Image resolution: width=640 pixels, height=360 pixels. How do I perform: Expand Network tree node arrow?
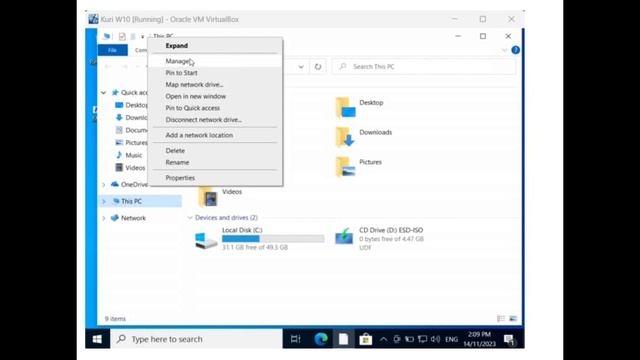click(x=104, y=218)
